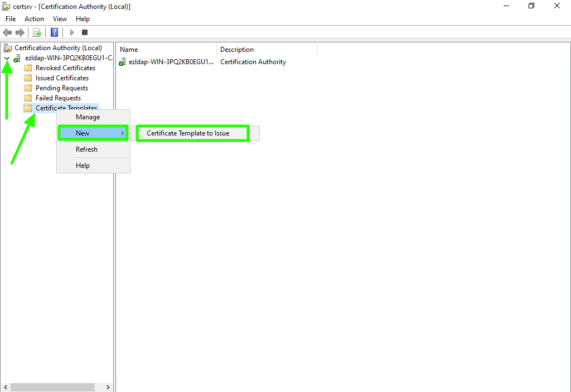This screenshot has width=571, height=392.
Task: Choose Manage from the context menu
Action: 88,117
